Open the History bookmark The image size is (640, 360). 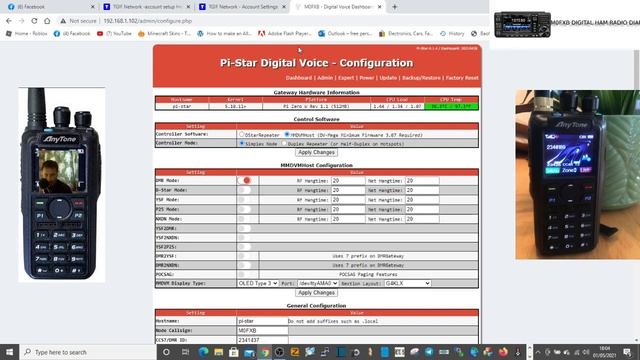pos(452,33)
